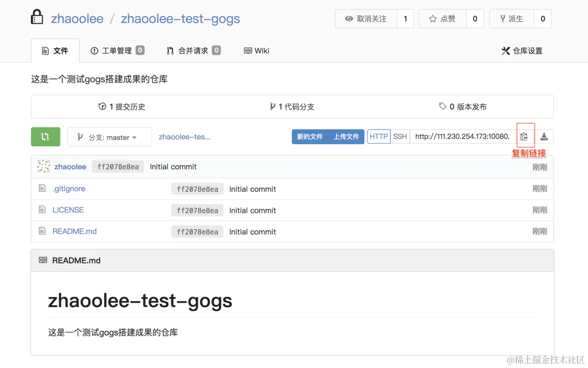Image resolution: width=588 pixels, height=368 pixels.
Task: Open the LICENSE file
Action: point(68,210)
